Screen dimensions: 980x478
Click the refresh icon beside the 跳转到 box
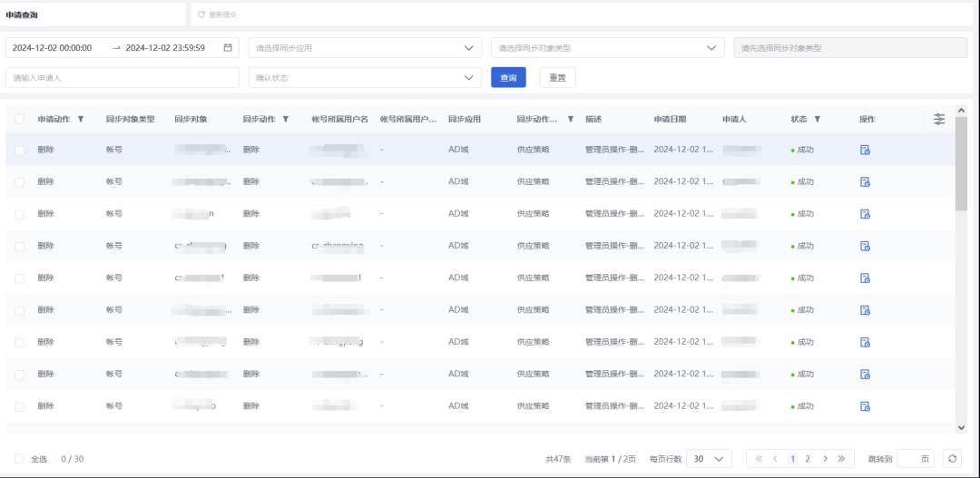pos(952,459)
